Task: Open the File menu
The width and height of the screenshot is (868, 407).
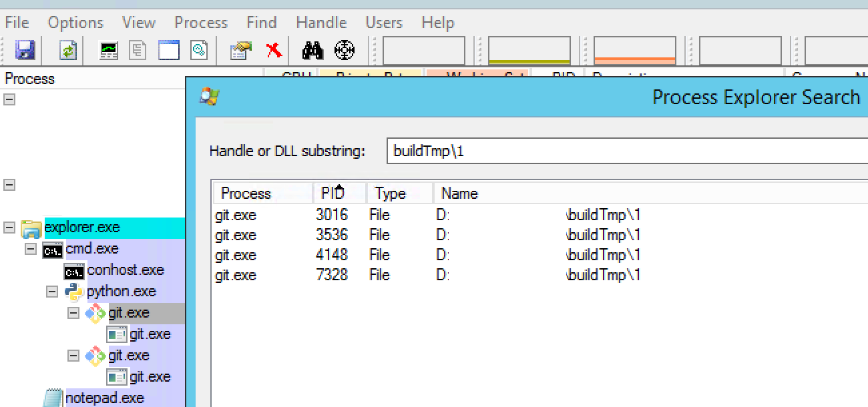Action: pyautogui.click(x=17, y=23)
